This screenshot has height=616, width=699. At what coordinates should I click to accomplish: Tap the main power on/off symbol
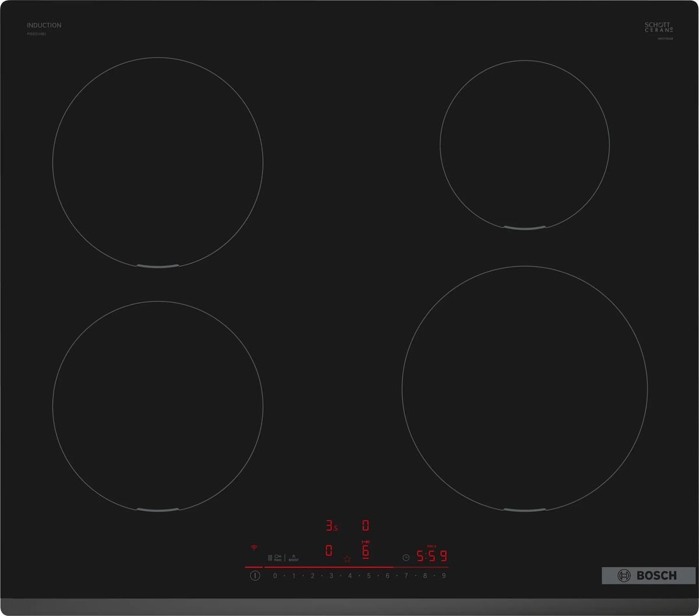[x=255, y=576]
